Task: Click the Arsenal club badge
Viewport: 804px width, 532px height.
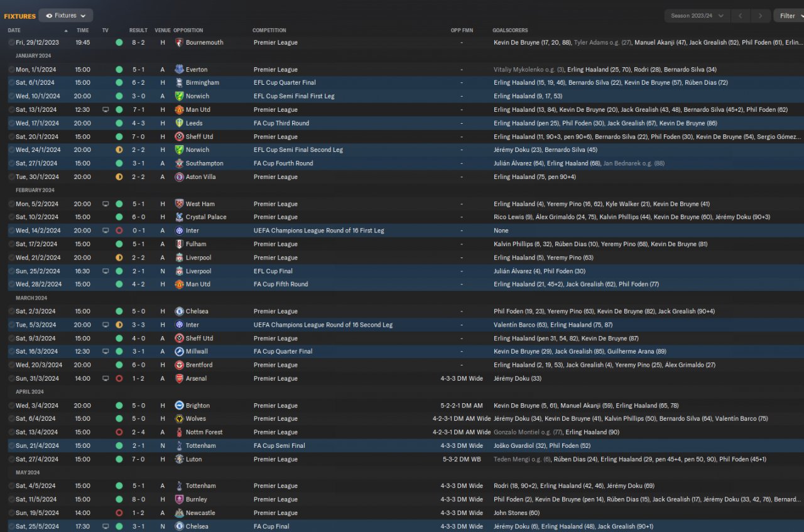Action: (x=180, y=379)
